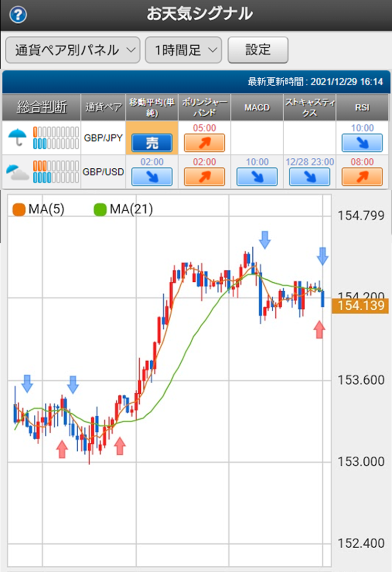This screenshot has width=392, height=572.
Task: Open the 通貨ペア別パネル dropdown
Action: (x=72, y=50)
